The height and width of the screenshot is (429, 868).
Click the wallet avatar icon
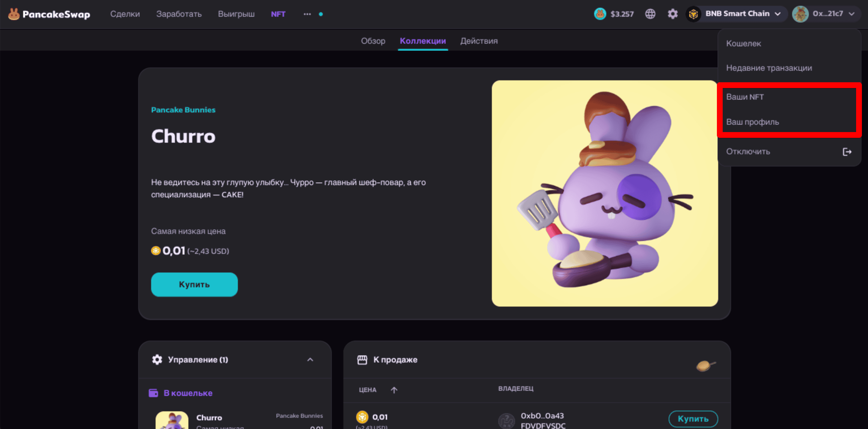pos(800,14)
